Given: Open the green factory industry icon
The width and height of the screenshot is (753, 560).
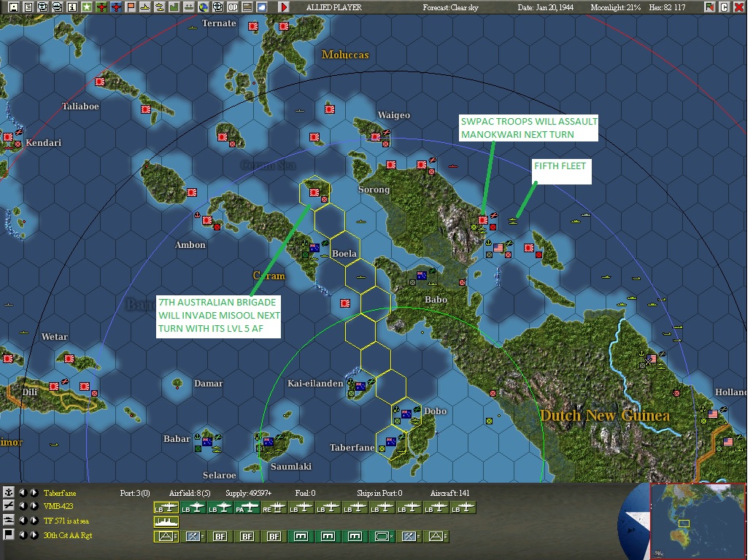Looking at the screenshot, I should point(174,7).
